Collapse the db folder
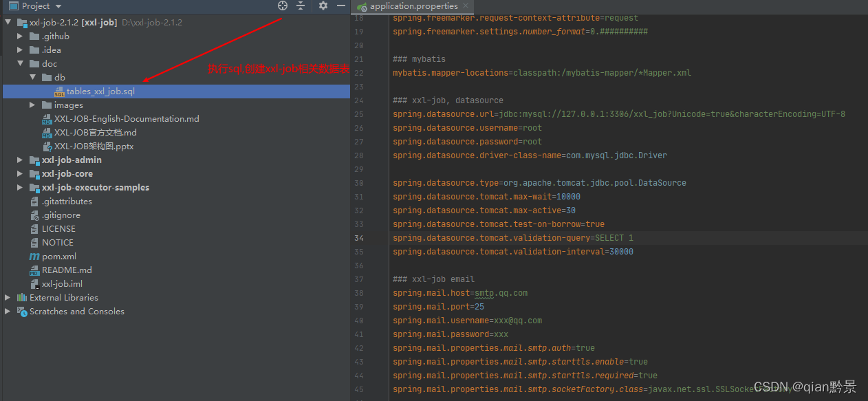This screenshot has height=401, width=868. pyautogui.click(x=33, y=78)
